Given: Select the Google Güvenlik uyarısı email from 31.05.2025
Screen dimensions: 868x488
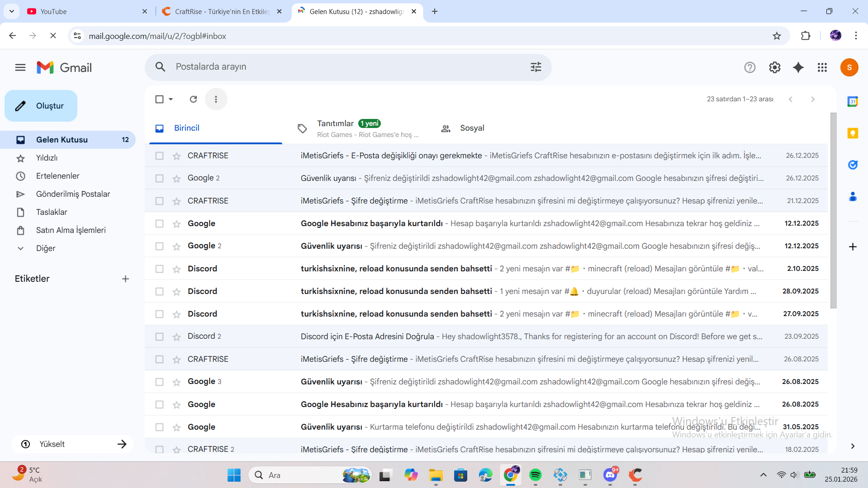Looking at the screenshot, I should click(159, 427).
